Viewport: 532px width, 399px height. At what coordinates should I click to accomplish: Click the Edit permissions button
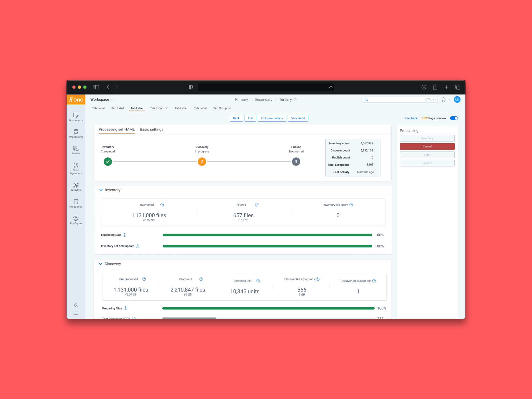coord(272,118)
